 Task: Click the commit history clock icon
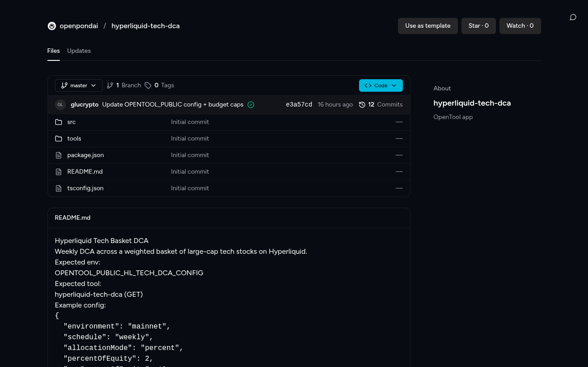[x=362, y=105]
